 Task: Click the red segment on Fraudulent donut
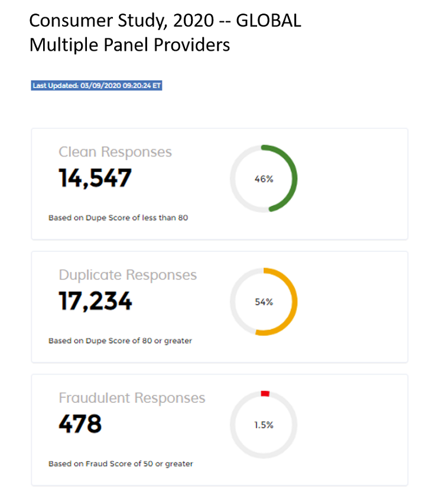coord(265,393)
